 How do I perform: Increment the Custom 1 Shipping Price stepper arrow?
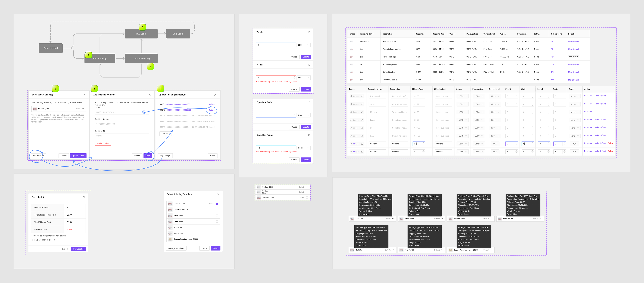coord(423,143)
